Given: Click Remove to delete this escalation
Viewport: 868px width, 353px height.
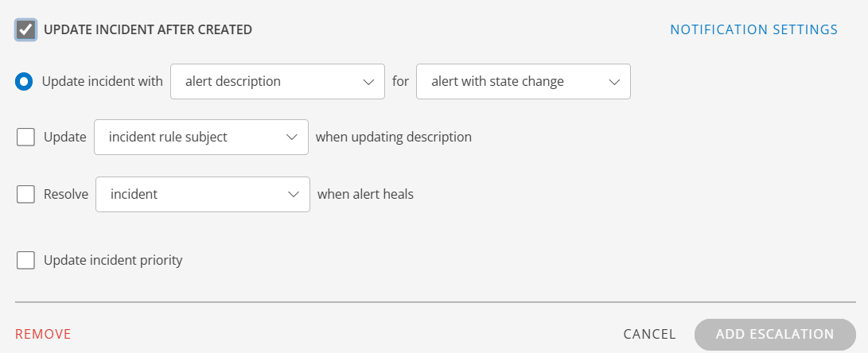Looking at the screenshot, I should [x=43, y=334].
